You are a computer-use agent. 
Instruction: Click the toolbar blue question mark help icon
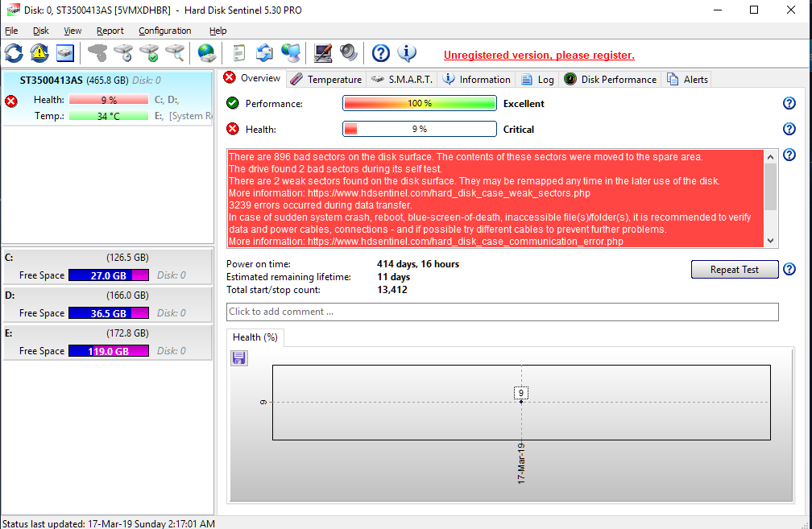(380, 53)
